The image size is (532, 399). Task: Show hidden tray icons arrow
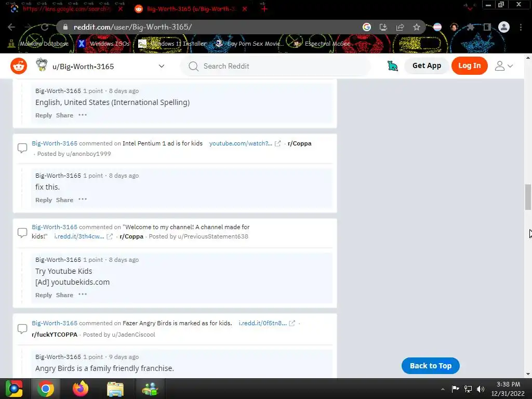tap(443, 389)
